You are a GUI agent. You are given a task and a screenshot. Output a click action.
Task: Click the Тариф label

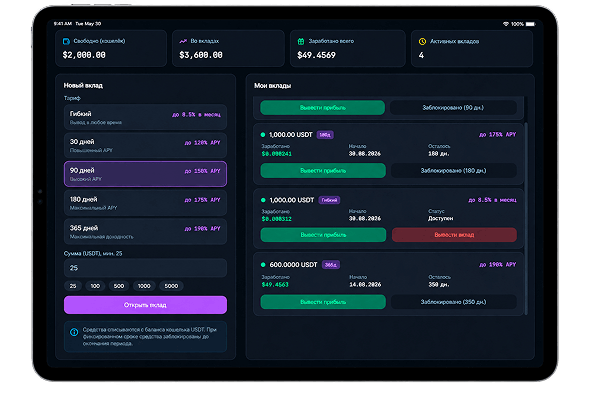[x=72, y=98]
